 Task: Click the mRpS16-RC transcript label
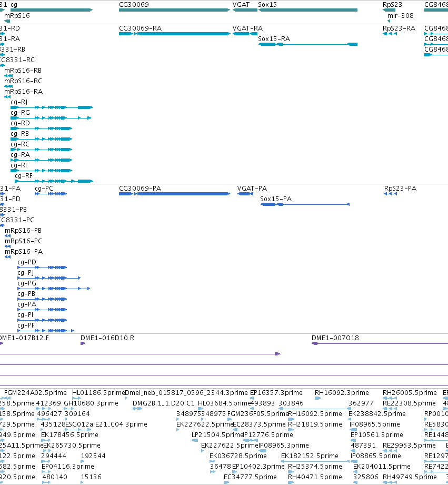[23, 81]
